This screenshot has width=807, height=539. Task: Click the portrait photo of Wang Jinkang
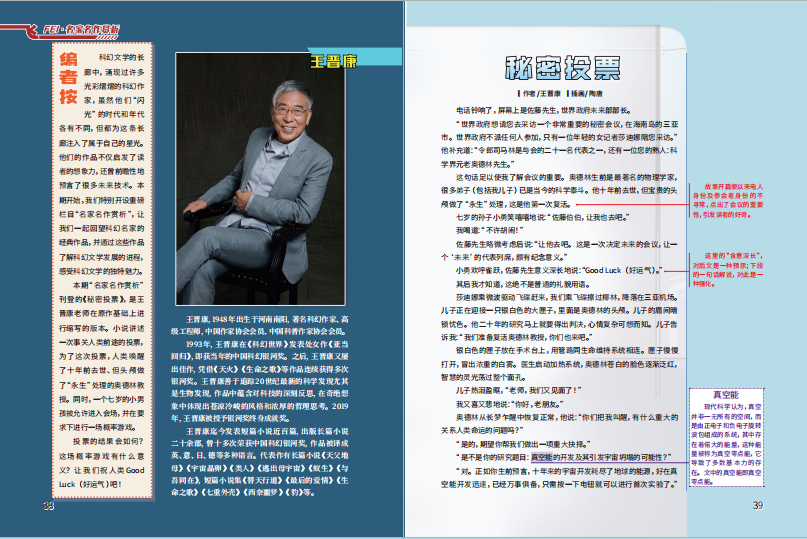(x=260, y=178)
